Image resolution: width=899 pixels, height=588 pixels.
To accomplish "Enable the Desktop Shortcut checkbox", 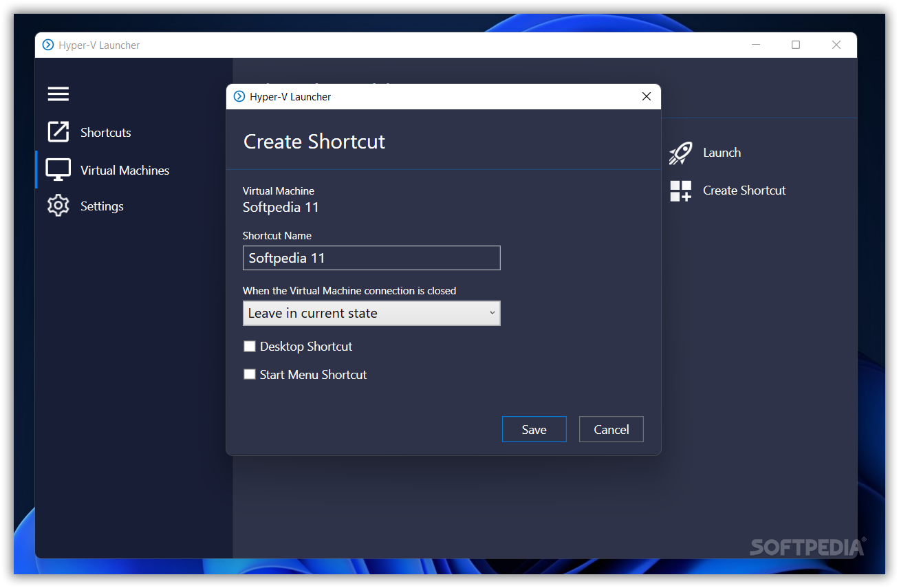I will [x=250, y=346].
